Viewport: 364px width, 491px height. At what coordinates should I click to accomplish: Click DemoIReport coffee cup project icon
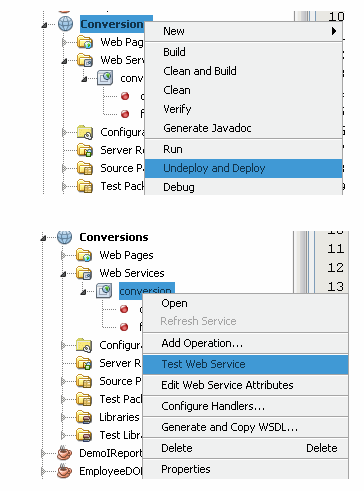pyautogui.click(x=65, y=453)
